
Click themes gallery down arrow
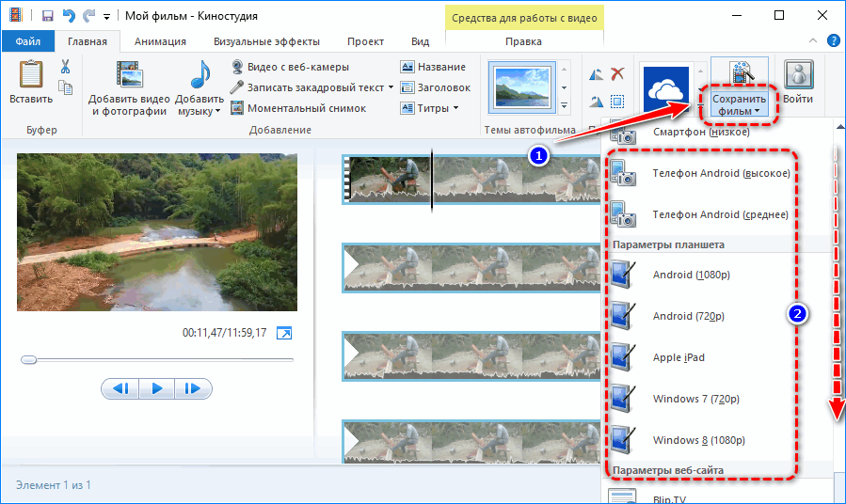(x=564, y=87)
